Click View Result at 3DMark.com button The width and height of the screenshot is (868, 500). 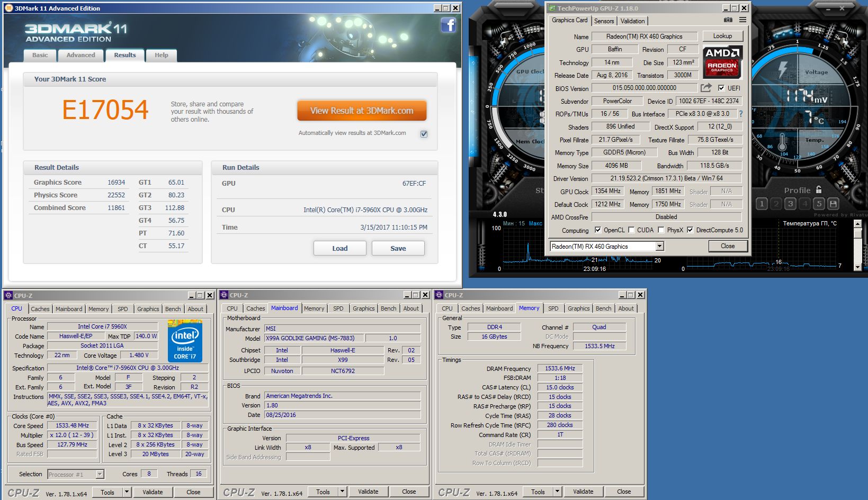click(x=362, y=111)
